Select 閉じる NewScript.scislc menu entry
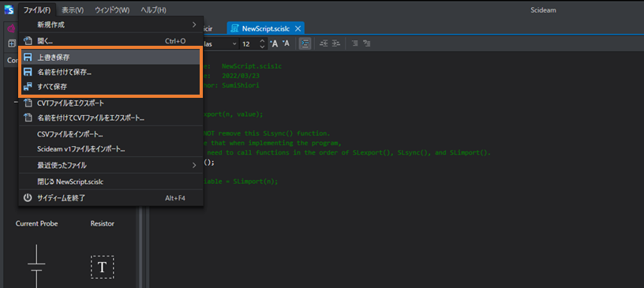Screen dimensions: 644x288 click(111, 181)
